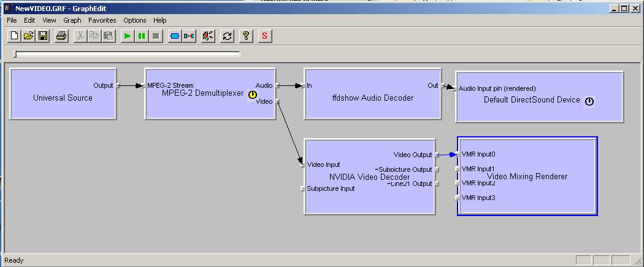Create a new filter graph
This screenshot has height=267, width=644.
pos(15,36)
